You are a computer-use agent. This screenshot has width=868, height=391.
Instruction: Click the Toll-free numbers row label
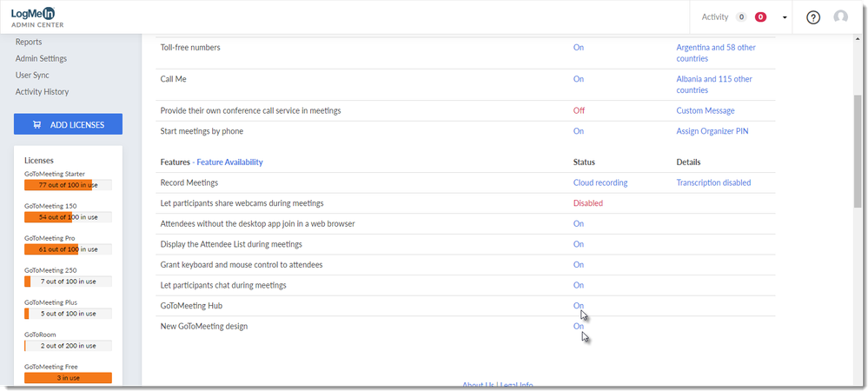[190, 48]
